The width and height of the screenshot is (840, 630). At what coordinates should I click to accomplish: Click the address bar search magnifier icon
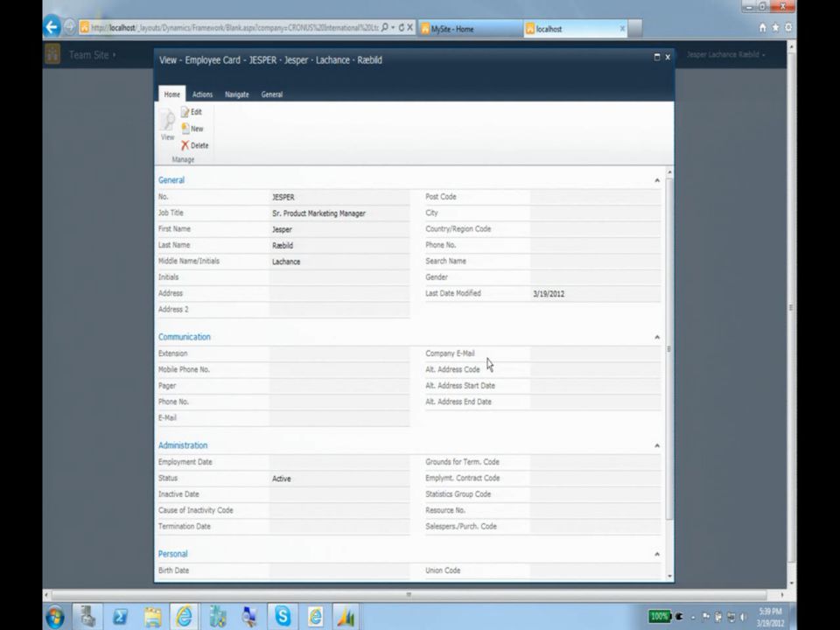(x=385, y=27)
